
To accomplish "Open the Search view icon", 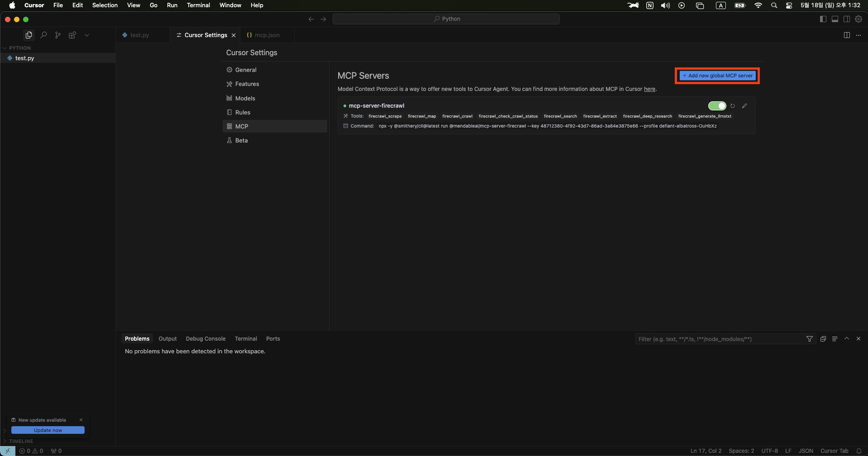I will (x=43, y=35).
